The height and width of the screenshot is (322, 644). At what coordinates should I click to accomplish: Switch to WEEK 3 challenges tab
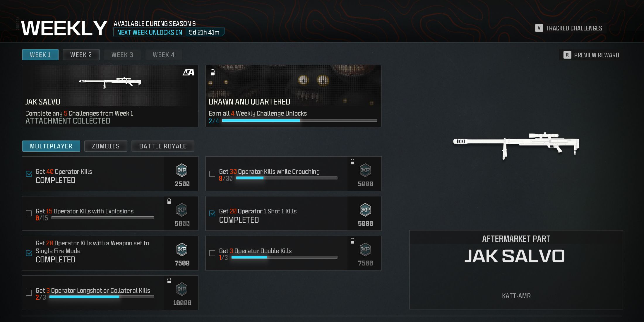121,55
